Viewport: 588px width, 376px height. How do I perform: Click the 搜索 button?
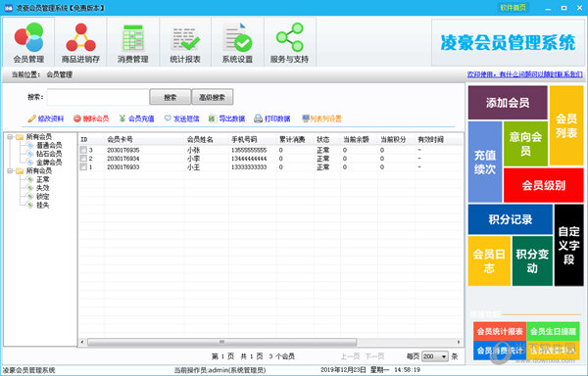click(x=171, y=97)
